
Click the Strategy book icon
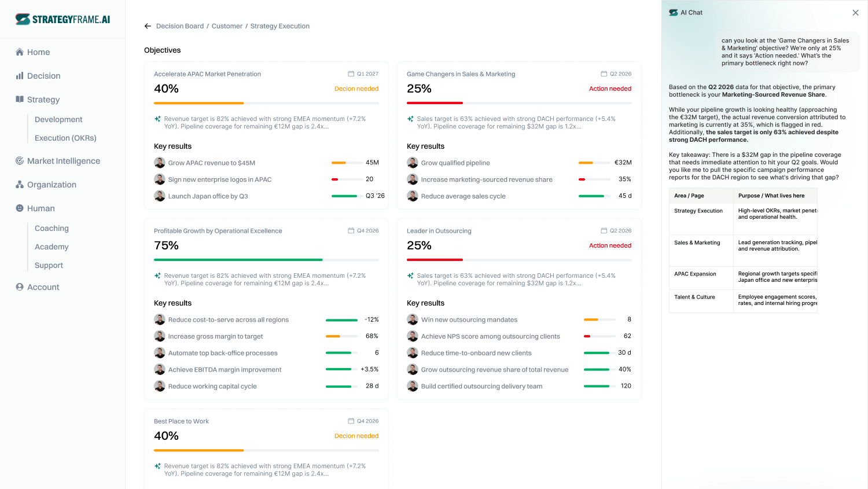click(x=20, y=100)
